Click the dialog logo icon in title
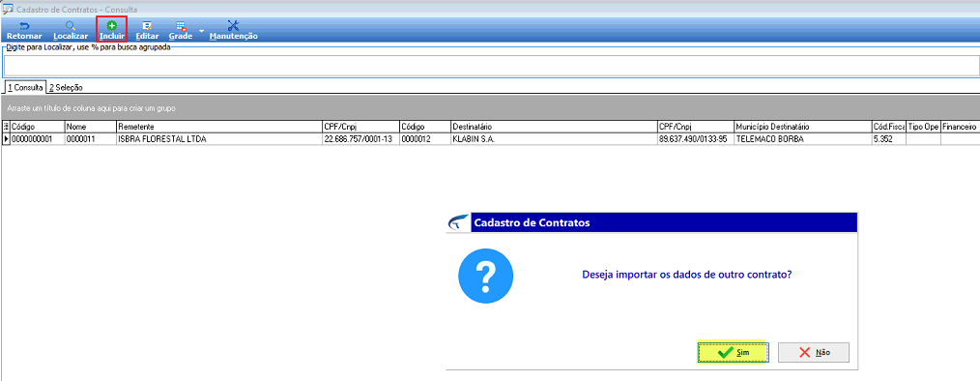 coord(458,222)
